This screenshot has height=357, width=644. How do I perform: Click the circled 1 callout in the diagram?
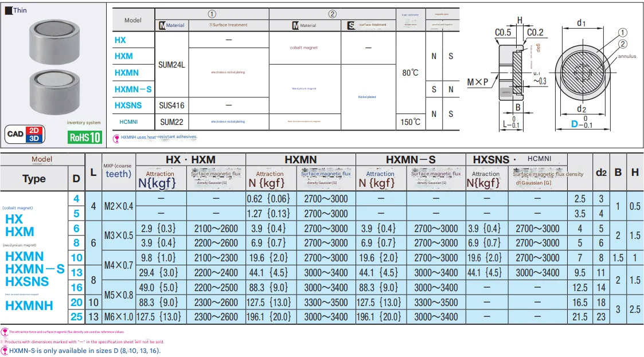623,33
